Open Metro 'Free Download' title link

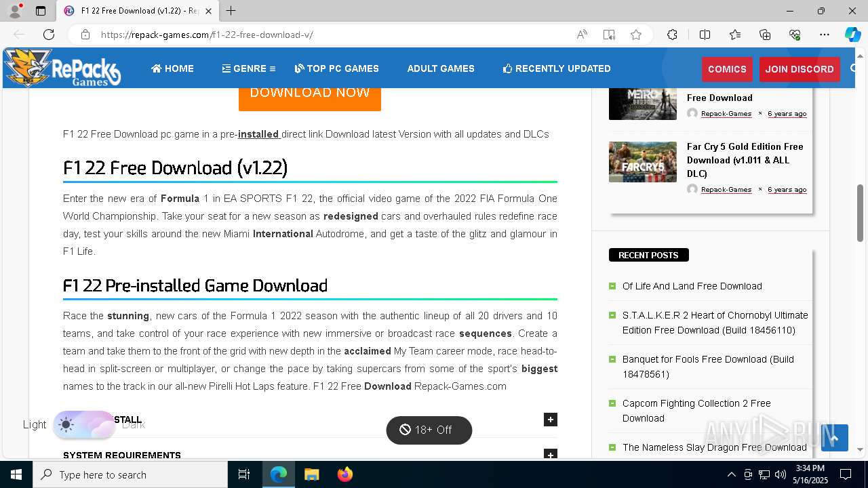coord(719,98)
